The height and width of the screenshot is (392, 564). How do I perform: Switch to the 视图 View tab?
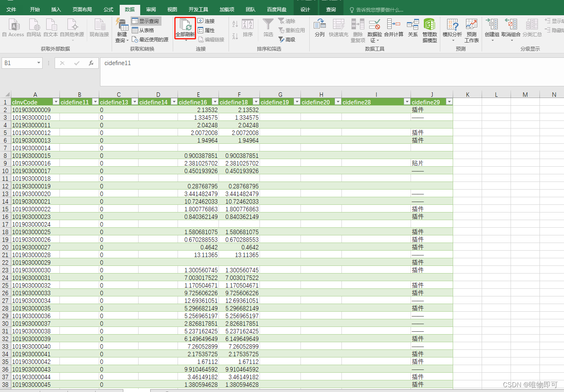point(172,9)
